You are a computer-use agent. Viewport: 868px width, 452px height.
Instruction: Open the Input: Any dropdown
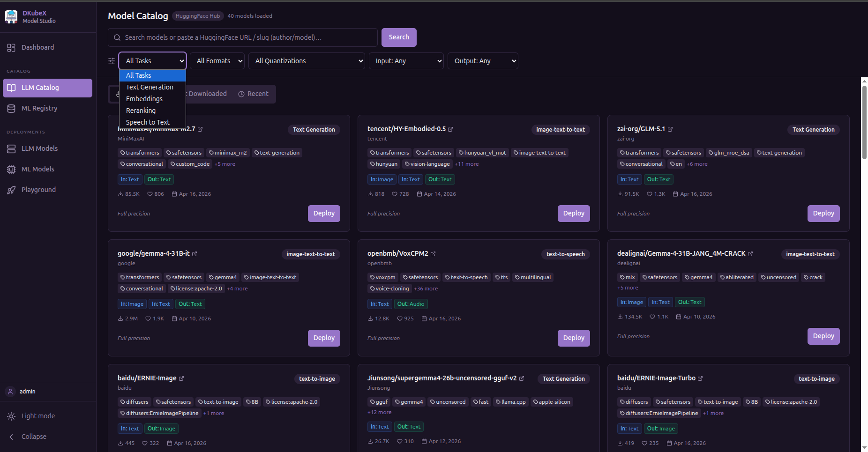click(x=406, y=61)
